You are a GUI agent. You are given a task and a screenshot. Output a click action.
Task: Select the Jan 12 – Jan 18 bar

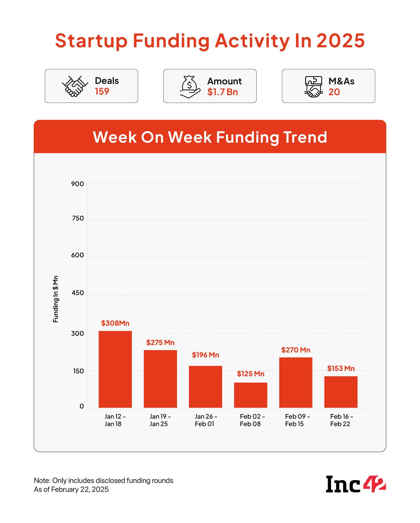pyautogui.click(x=115, y=369)
